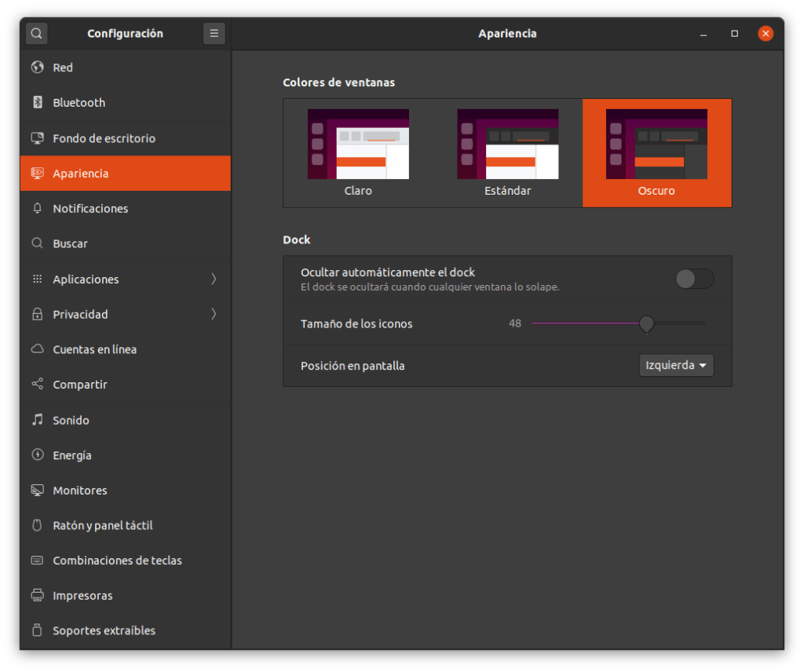Open Combinaciones de teclas section
The width and height of the screenshot is (804, 672).
[x=117, y=561]
